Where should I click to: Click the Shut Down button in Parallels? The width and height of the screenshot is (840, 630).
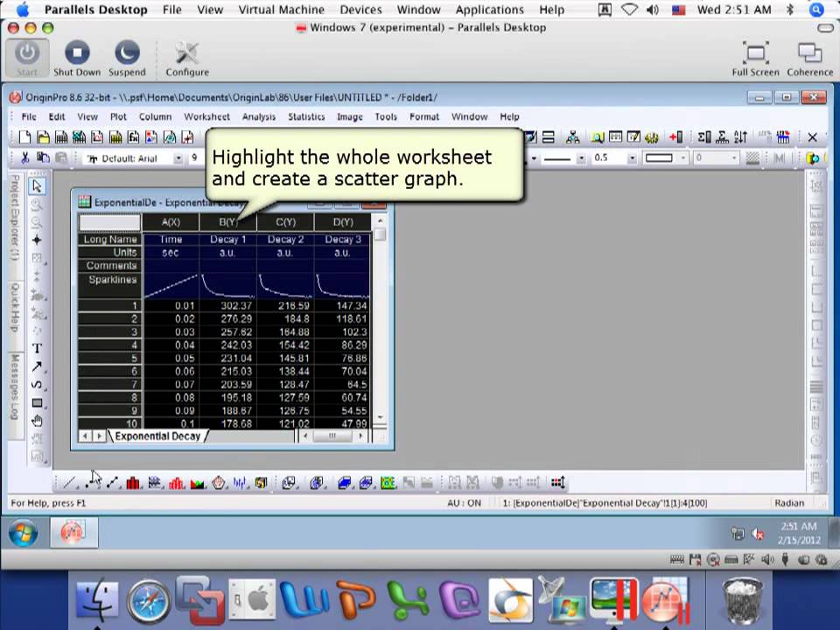(x=77, y=59)
